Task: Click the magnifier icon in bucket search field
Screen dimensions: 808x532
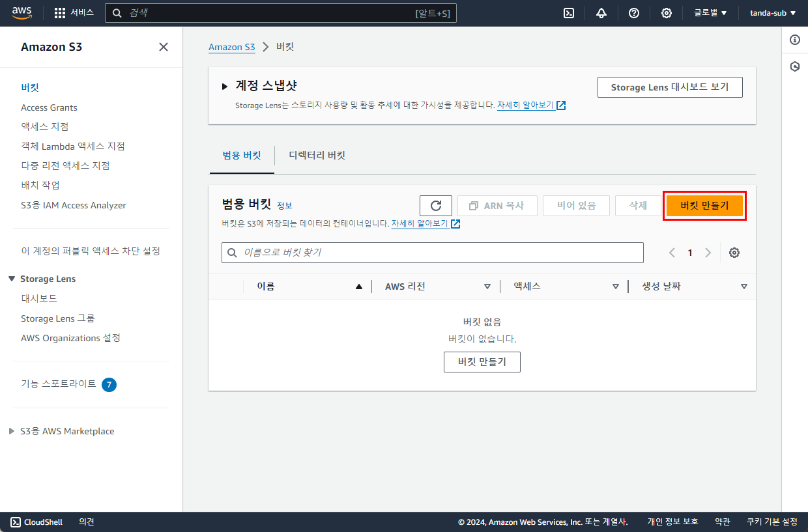Action: click(232, 253)
